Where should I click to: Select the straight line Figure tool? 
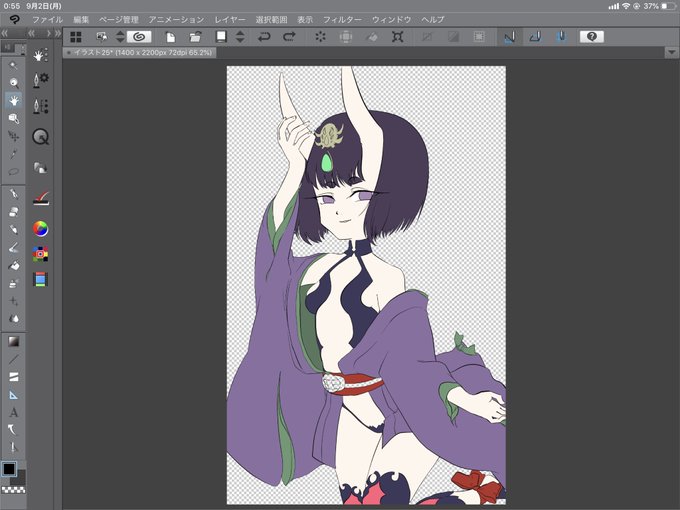pyautogui.click(x=13, y=359)
